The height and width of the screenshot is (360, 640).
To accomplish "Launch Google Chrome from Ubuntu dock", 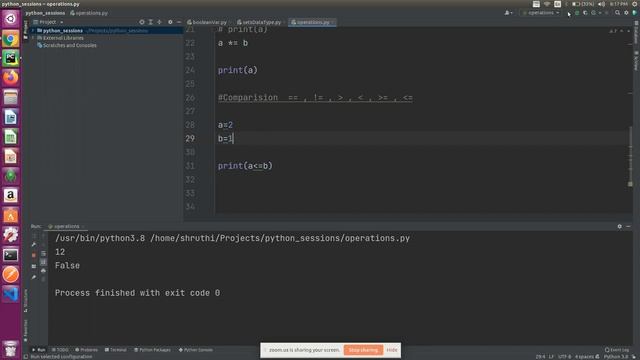I will 11,39.
